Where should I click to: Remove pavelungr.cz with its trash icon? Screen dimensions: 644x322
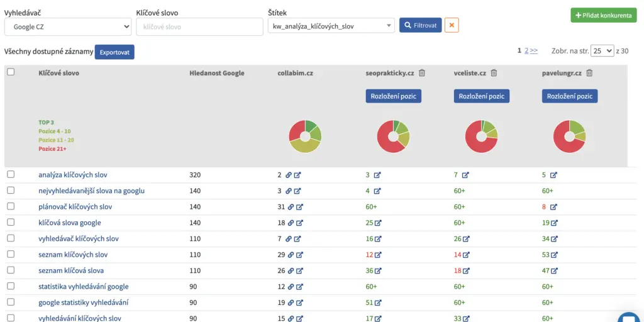click(x=589, y=73)
